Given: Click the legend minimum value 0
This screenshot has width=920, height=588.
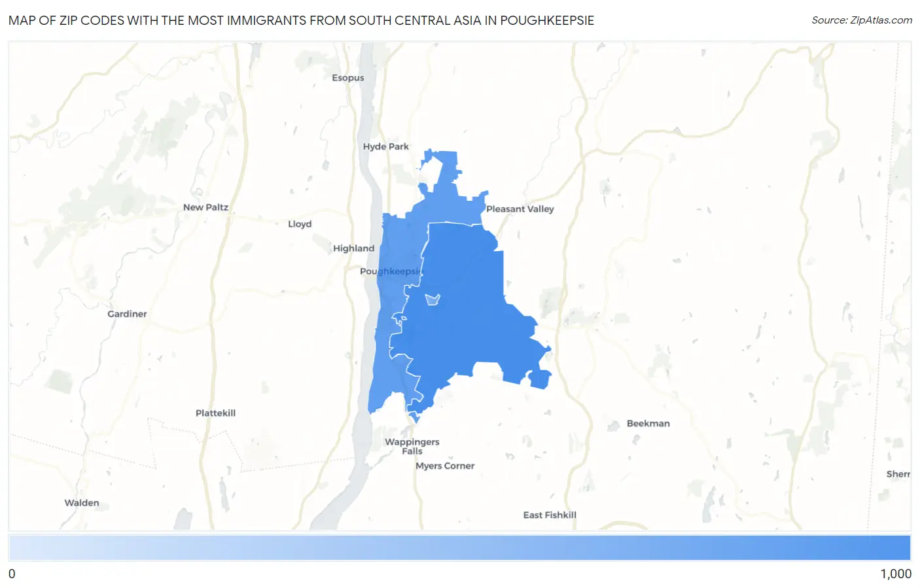Looking at the screenshot, I should (x=12, y=574).
